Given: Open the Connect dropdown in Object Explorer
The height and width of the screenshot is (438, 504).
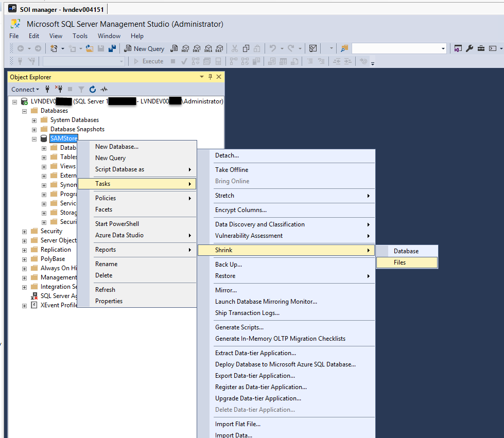Looking at the screenshot, I should (x=25, y=89).
